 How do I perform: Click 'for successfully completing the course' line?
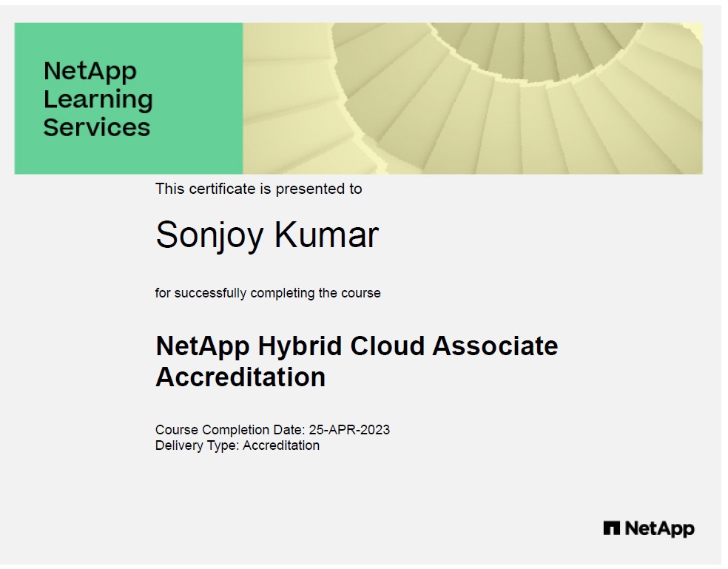coord(268,293)
